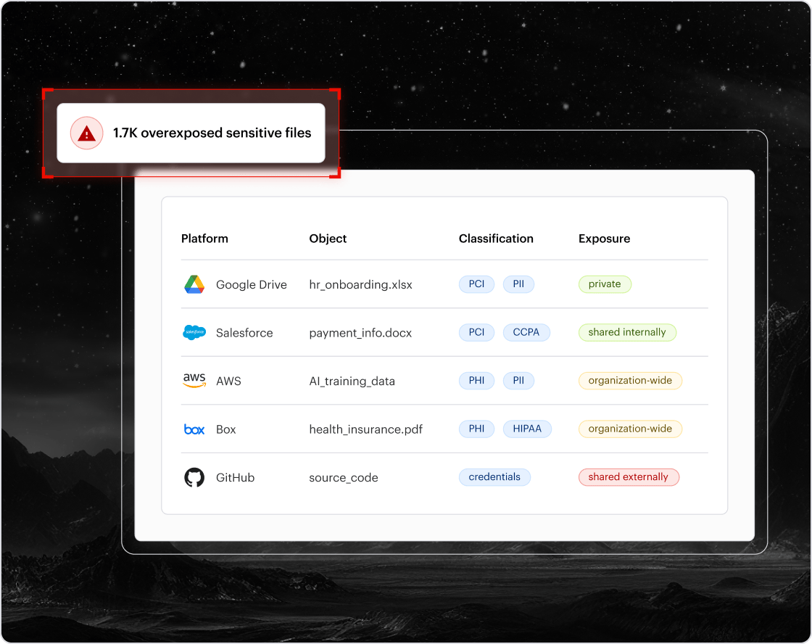Screen dimensions: 812x644
Task: Click the GitHub octocat icon
Action: click(194, 477)
